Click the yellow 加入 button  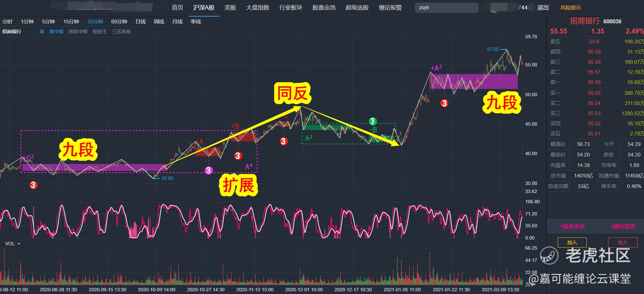click(x=572, y=243)
